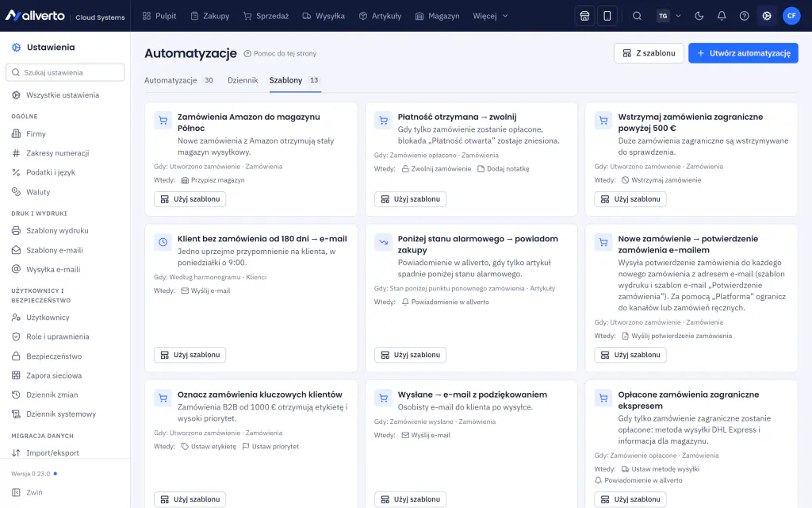Open Import/eksport settings
This screenshot has height=508, width=812.
(65, 452)
